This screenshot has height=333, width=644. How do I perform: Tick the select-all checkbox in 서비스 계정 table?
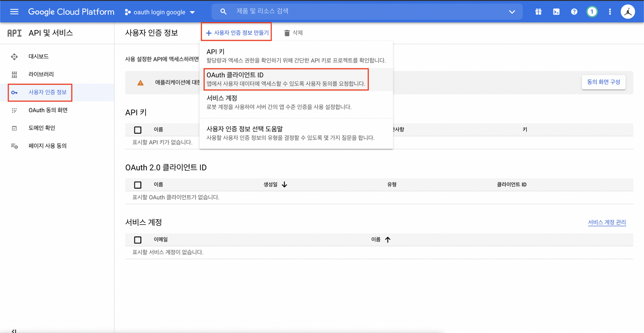point(138,240)
